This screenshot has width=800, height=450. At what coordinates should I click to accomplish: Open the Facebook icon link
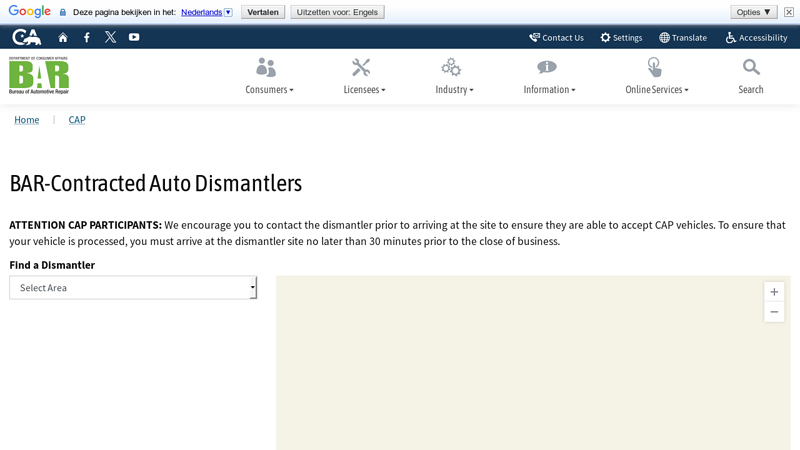click(87, 37)
